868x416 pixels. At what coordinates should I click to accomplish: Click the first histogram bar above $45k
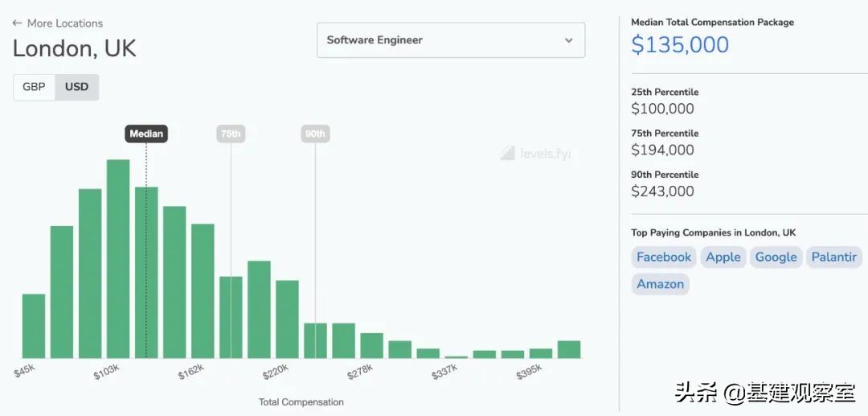pos(34,326)
